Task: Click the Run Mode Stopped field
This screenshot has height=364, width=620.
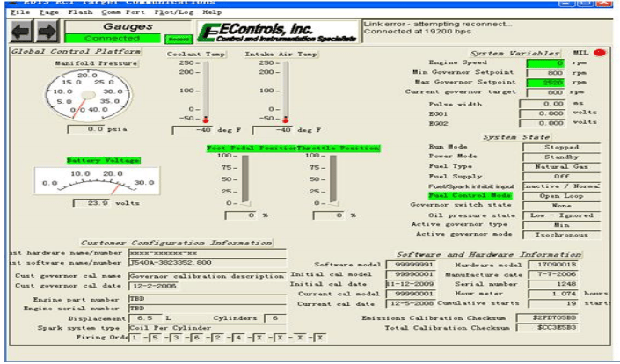Action: coord(561,147)
